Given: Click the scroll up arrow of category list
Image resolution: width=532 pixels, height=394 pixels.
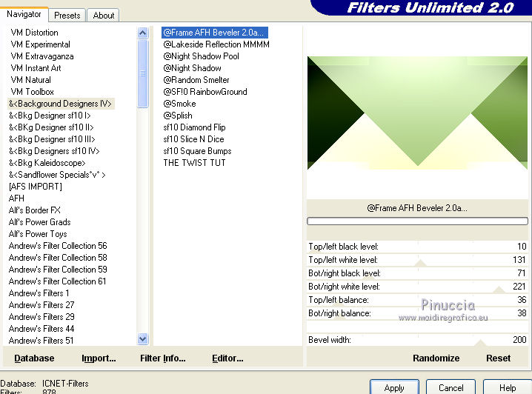Looking at the screenshot, I should pos(143,33).
